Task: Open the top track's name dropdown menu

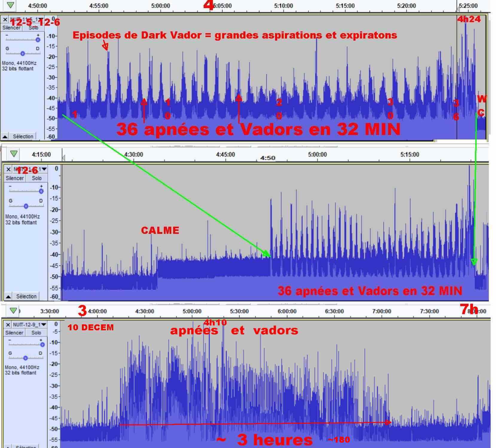Action: point(40,20)
